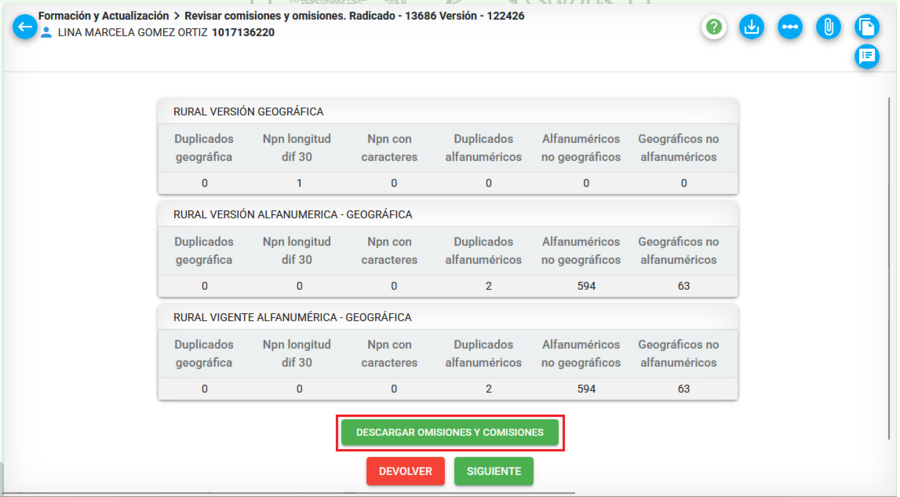Viewport: 900px width, 497px height.
Task: Open the three-dot flow icon
Action: point(790,26)
